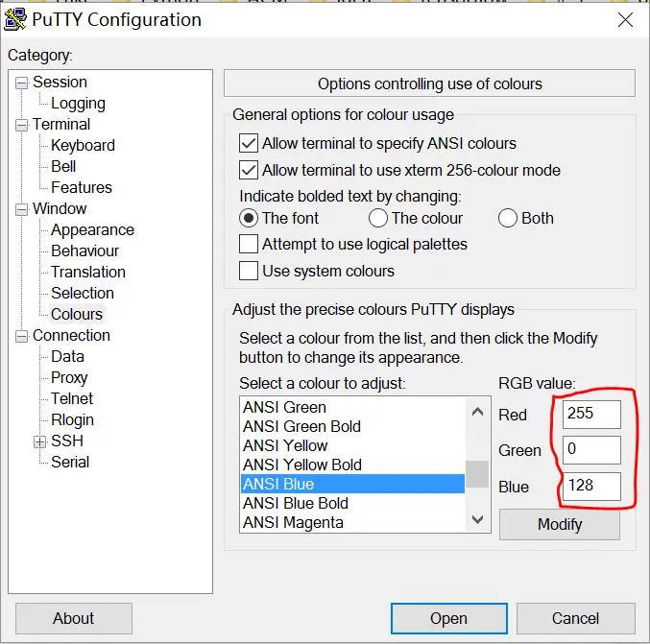Open the Appearance category
650x644 pixels.
(92, 230)
